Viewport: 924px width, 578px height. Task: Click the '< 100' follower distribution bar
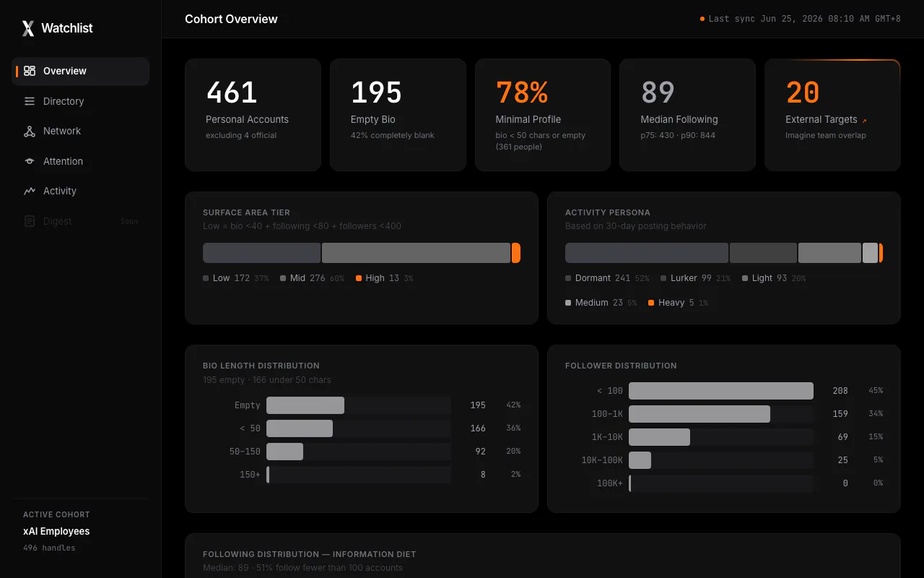point(721,391)
